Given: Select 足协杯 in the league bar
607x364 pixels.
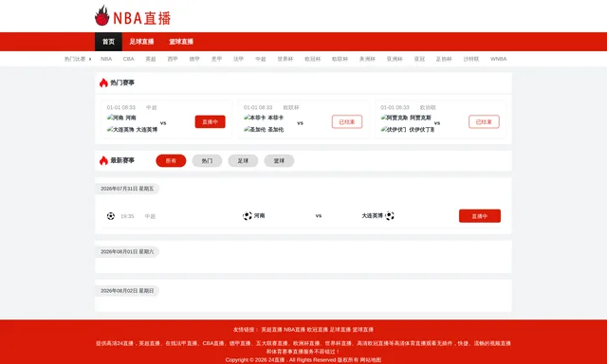Looking at the screenshot, I should 444,59.
